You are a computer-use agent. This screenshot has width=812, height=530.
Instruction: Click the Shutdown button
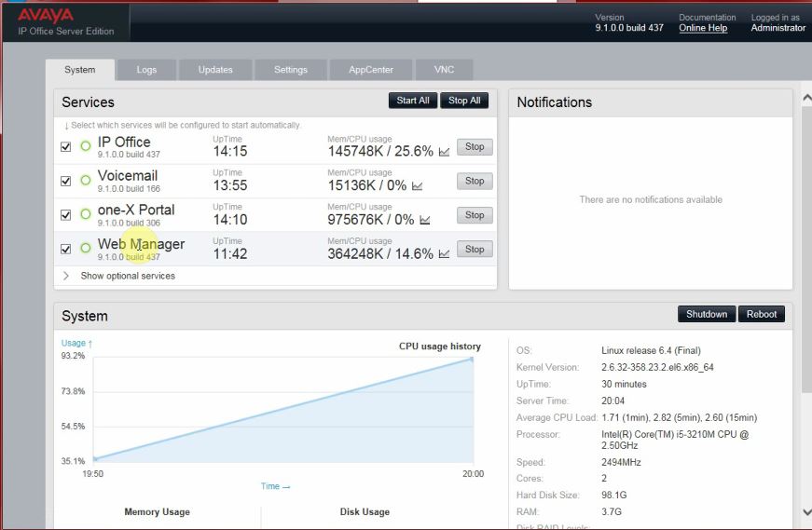click(707, 314)
